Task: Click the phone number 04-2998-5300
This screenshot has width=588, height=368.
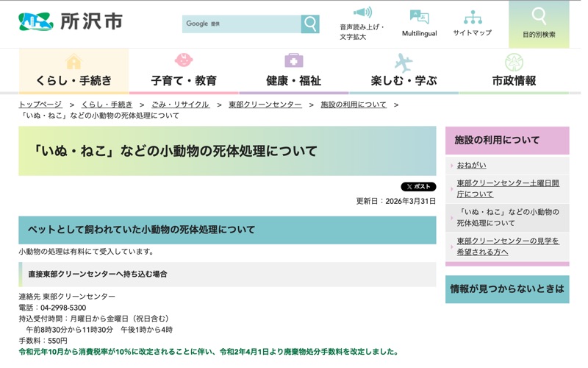Action: click(x=63, y=308)
